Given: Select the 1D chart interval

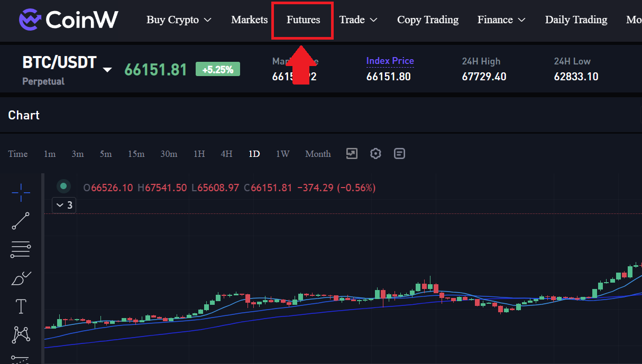Looking at the screenshot, I should point(254,154).
